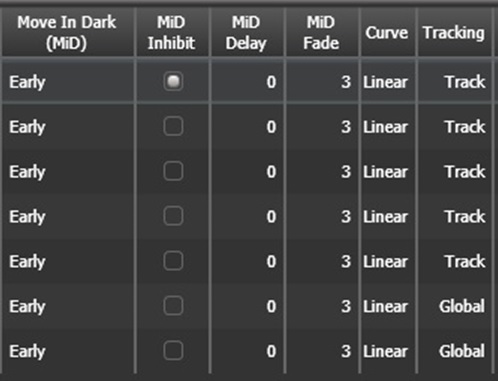498x381 pixels.
Task: Click the MiD Delay value in first row
Action: click(x=247, y=82)
